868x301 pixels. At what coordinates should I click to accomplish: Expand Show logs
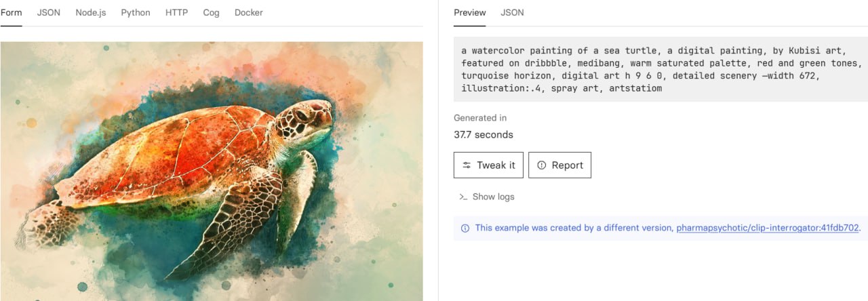493,197
